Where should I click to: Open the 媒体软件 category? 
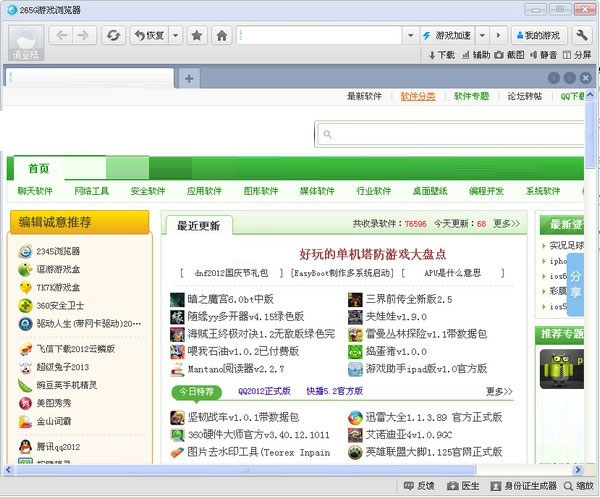point(317,191)
